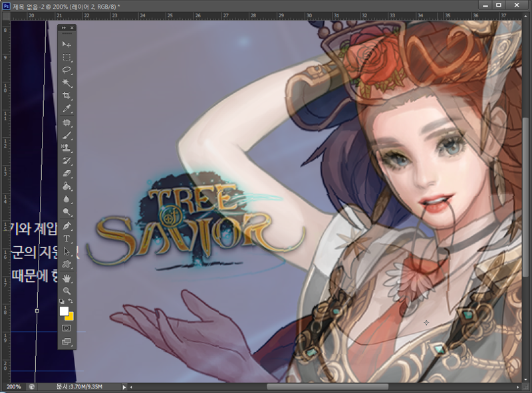Viewport: 532px width, 393px height.
Task: Click the path anchor point square handle
Action: [x=37, y=311]
